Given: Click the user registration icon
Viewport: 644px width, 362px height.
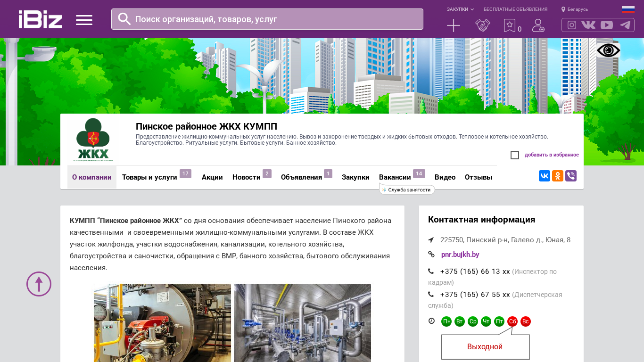Looking at the screenshot, I should click(538, 25).
